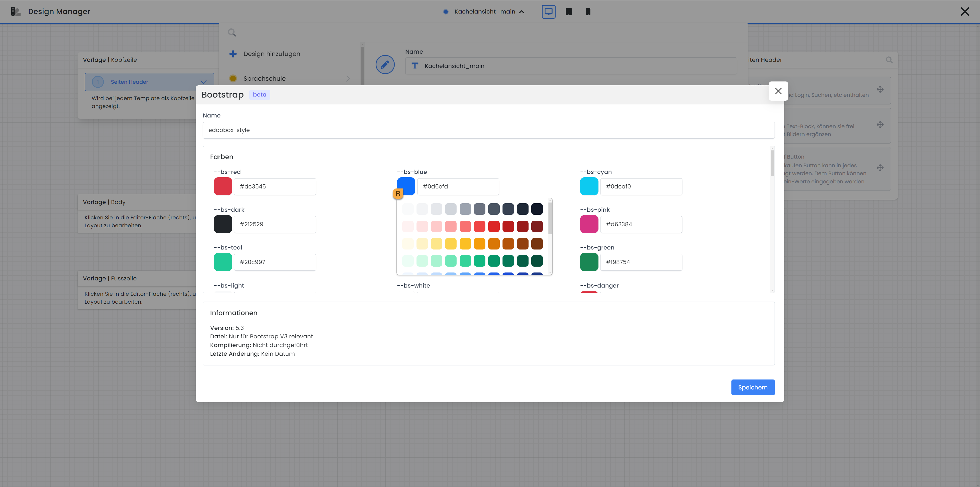Click the Farben section scrollbar
Screen dimensions: 980x487
(x=772, y=164)
